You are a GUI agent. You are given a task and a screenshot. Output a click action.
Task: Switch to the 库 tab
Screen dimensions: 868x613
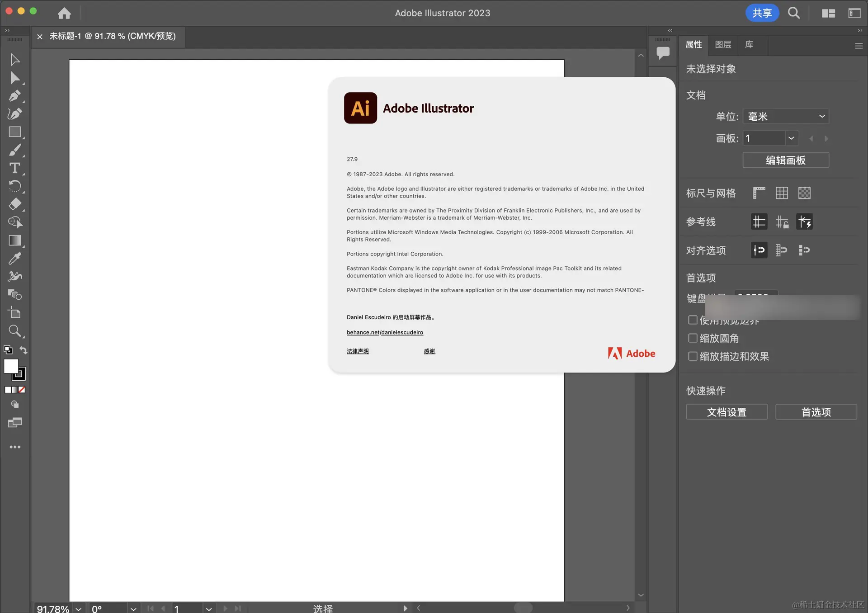coord(749,45)
